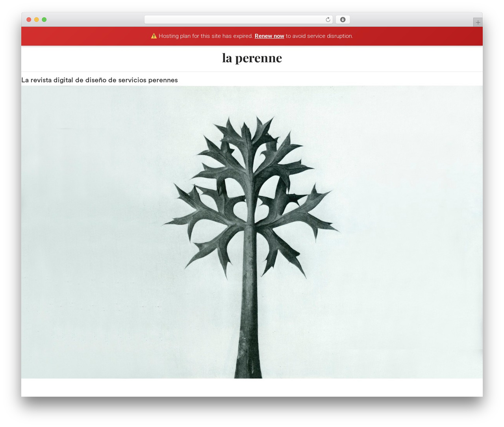Follow the Renew now link
The height and width of the screenshot is (427, 504).
point(269,36)
